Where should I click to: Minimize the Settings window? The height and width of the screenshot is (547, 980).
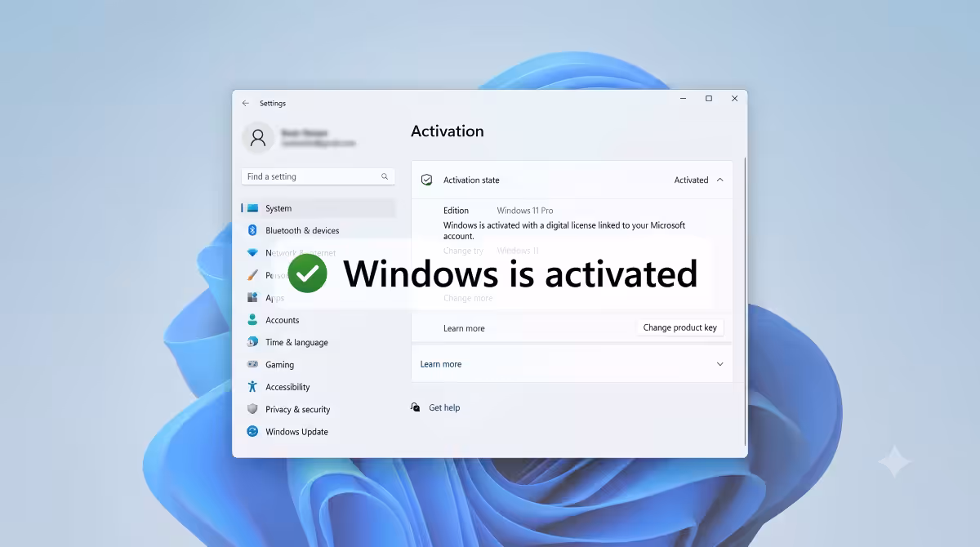[x=683, y=99]
